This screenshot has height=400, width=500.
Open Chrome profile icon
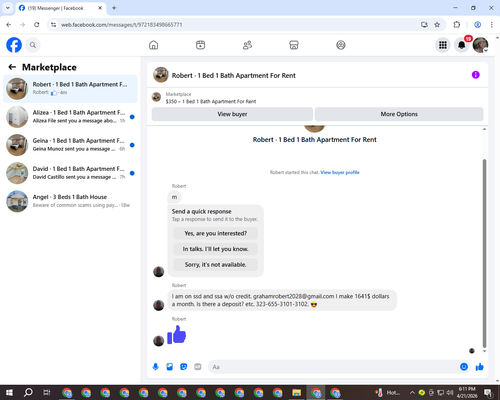(477, 25)
